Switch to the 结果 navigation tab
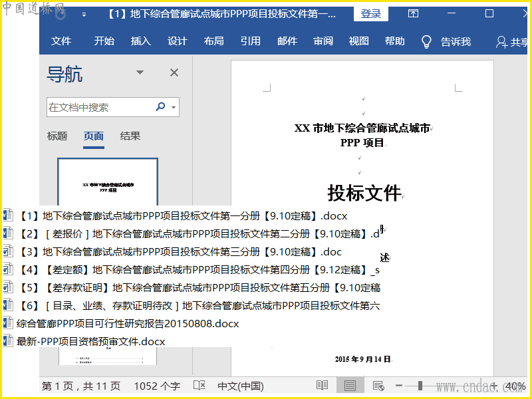Image resolution: width=532 pixels, height=399 pixels. [130, 136]
